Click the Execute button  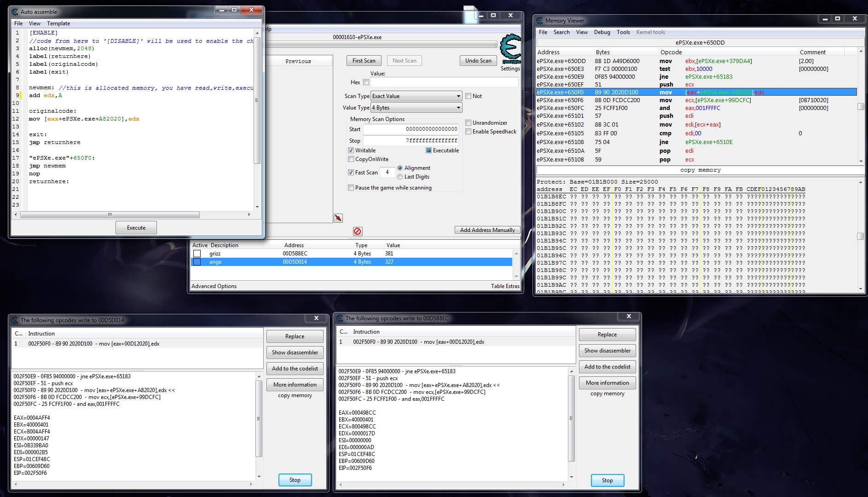[136, 228]
